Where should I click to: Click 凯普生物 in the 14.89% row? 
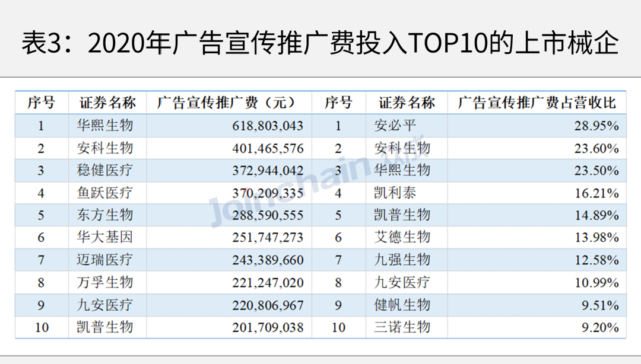click(x=402, y=215)
